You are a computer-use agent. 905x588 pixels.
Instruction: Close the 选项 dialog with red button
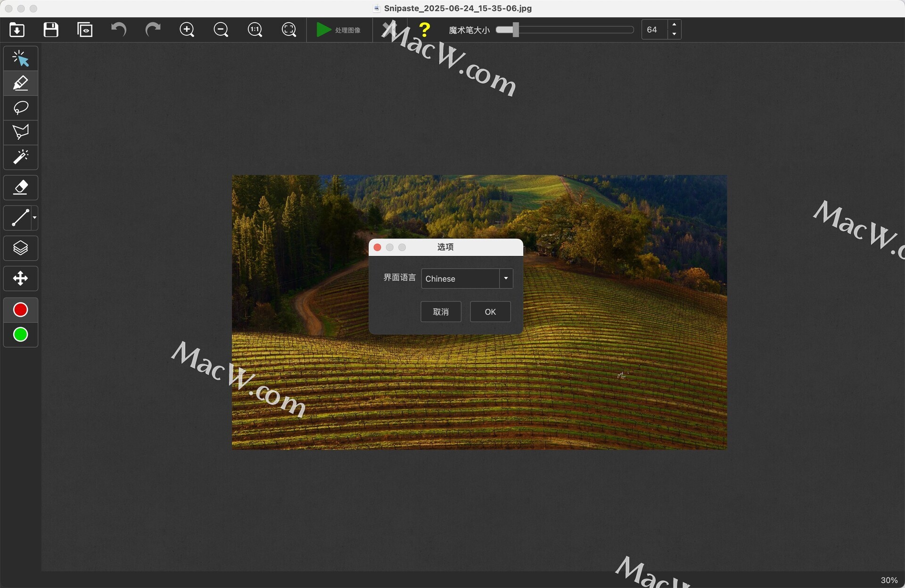(x=377, y=247)
